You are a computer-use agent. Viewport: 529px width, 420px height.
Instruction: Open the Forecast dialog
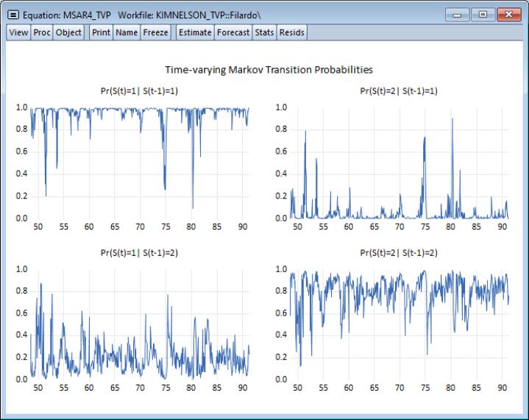point(233,32)
